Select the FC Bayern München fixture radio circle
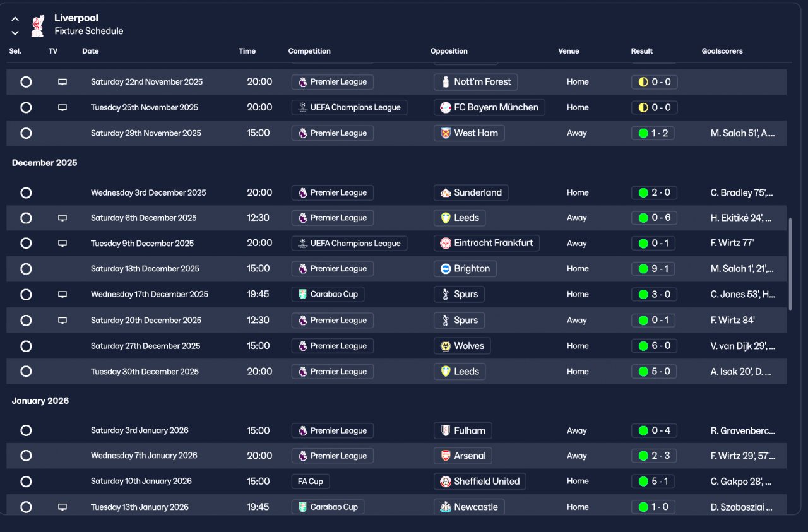Image resolution: width=808 pixels, height=532 pixels. (26, 108)
